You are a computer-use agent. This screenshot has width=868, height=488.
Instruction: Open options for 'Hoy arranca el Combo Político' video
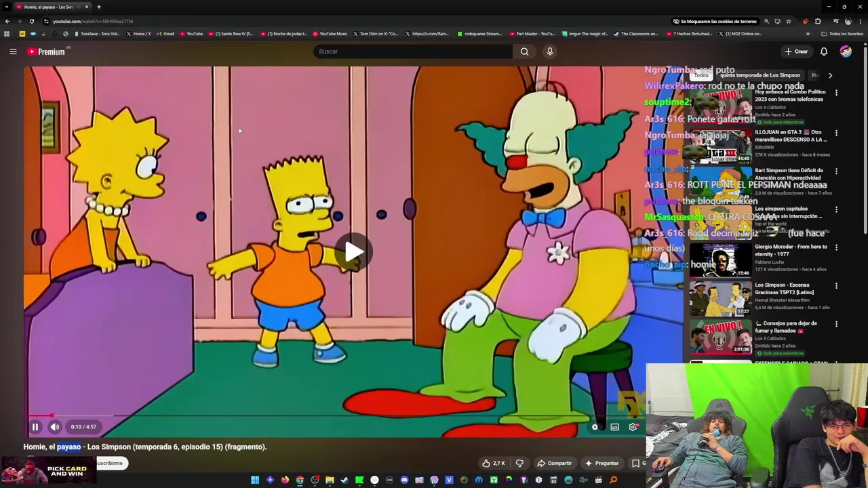(836, 93)
